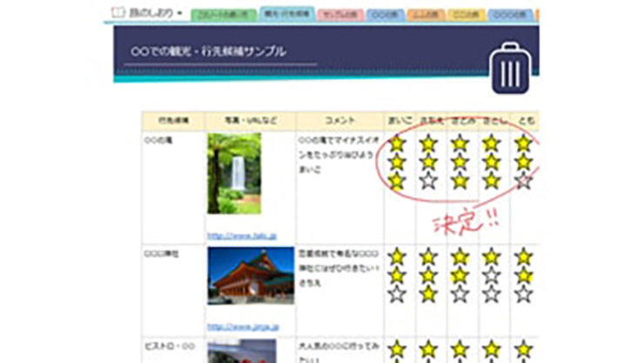Click the waterfall row comment text
644x363 pixels.
coord(339,154)
